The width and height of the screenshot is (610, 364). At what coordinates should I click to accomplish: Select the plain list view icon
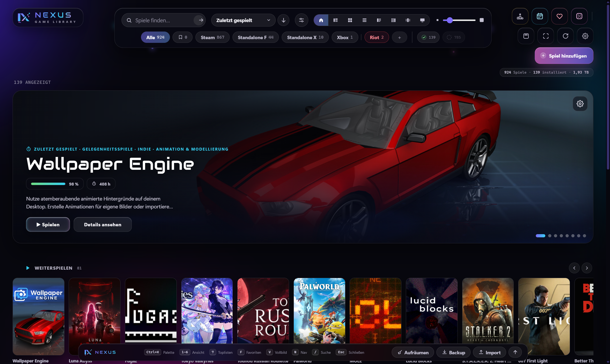coord(364,20)
